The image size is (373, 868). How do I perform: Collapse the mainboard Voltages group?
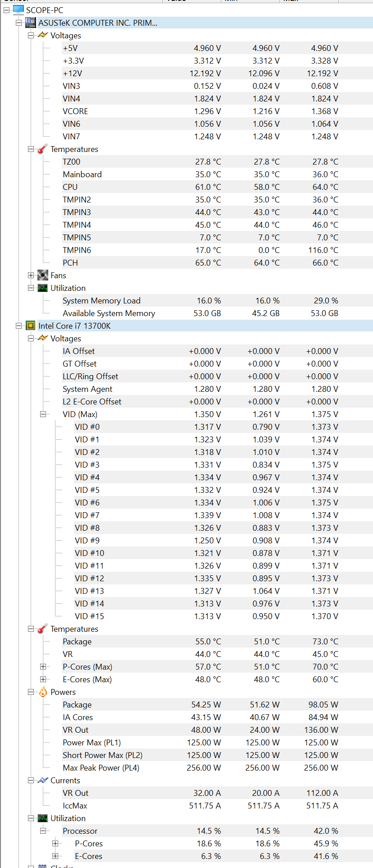coord(31,35)
